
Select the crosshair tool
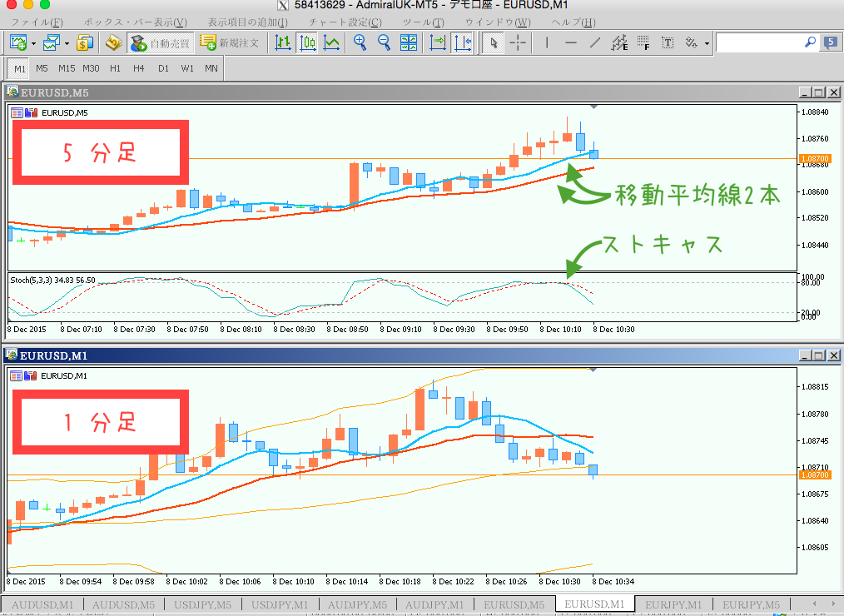point(518,42)
